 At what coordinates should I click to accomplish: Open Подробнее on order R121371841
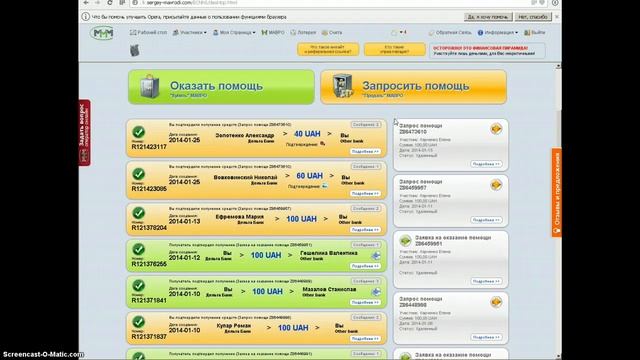(x=365, y=302)
